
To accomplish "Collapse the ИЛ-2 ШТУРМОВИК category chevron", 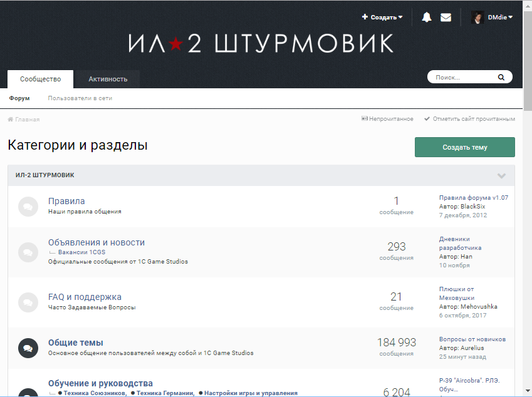I will tap(501, 175).
